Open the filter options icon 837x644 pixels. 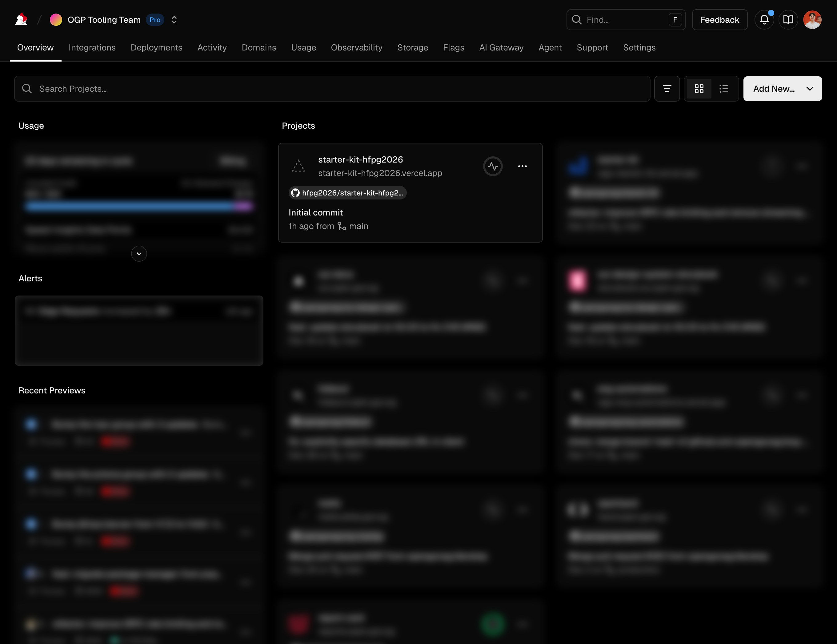pos(667,89)
